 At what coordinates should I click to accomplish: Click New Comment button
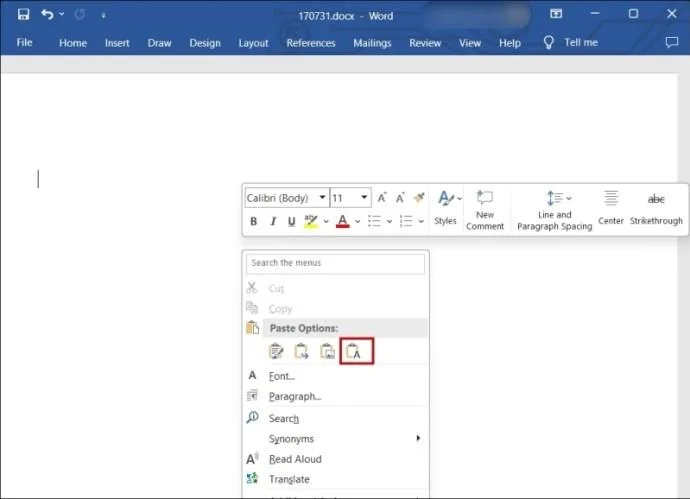[x=485, y=210]
